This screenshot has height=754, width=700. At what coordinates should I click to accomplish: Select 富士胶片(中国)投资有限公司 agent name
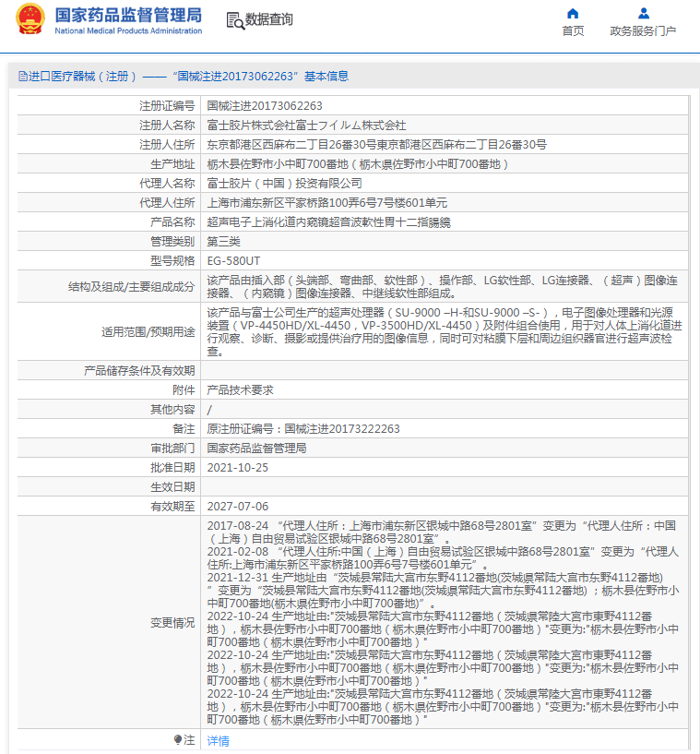point(284,184)
